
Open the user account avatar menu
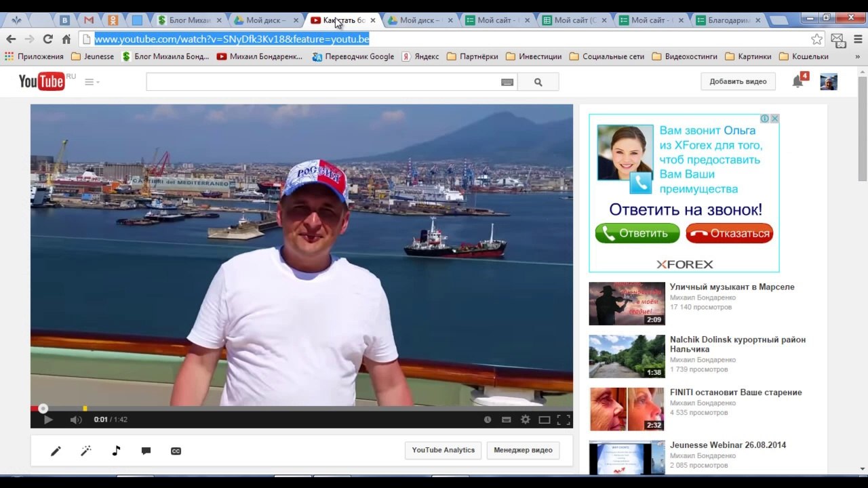(829, 81)
